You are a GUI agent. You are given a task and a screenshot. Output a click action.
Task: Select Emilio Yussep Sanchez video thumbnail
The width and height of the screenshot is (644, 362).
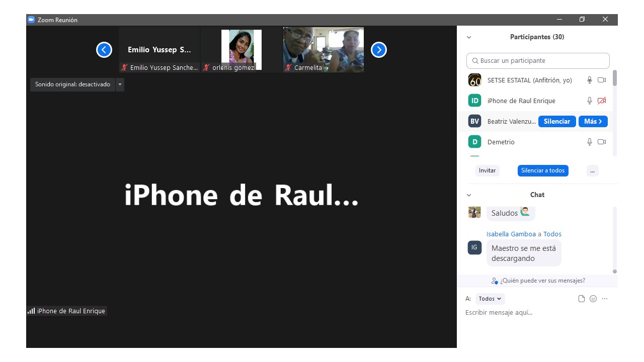point(159,50)
